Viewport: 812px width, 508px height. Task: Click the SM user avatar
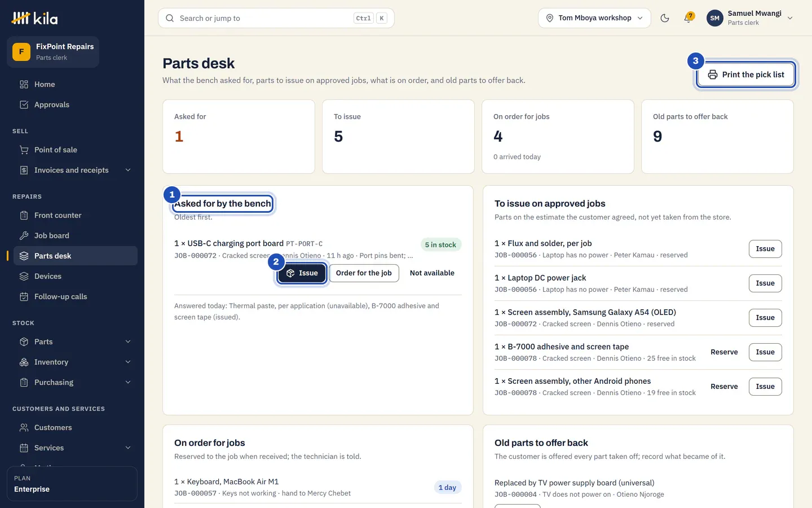[714, 18]
